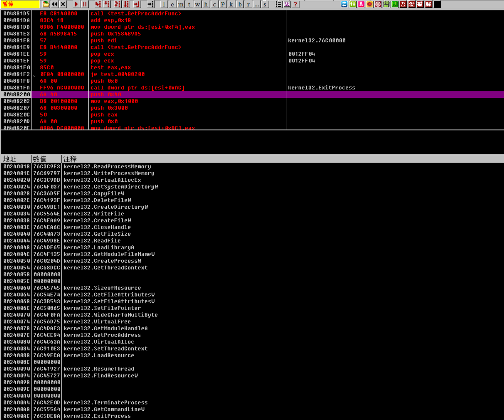
Task: Show Windows with 'w' button
Action: coord(198,4)
